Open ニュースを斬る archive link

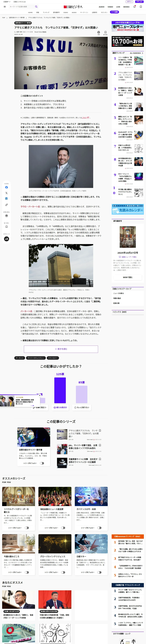[119, 293]
